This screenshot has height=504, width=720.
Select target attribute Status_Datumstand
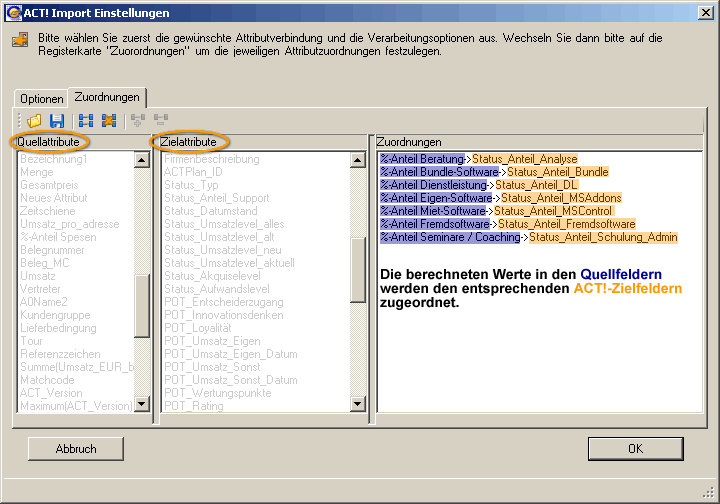coord(211,211)
